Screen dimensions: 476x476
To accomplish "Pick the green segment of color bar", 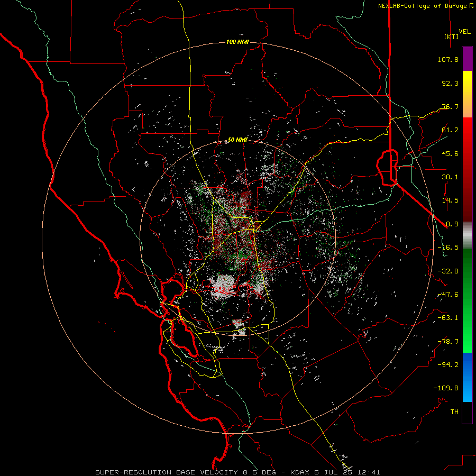I will click(x=467, y=300).
